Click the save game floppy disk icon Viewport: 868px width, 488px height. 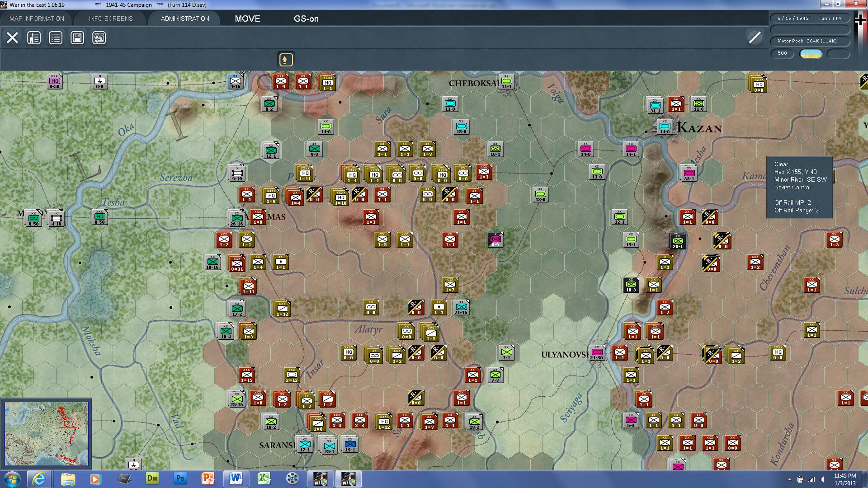(77, 38)
